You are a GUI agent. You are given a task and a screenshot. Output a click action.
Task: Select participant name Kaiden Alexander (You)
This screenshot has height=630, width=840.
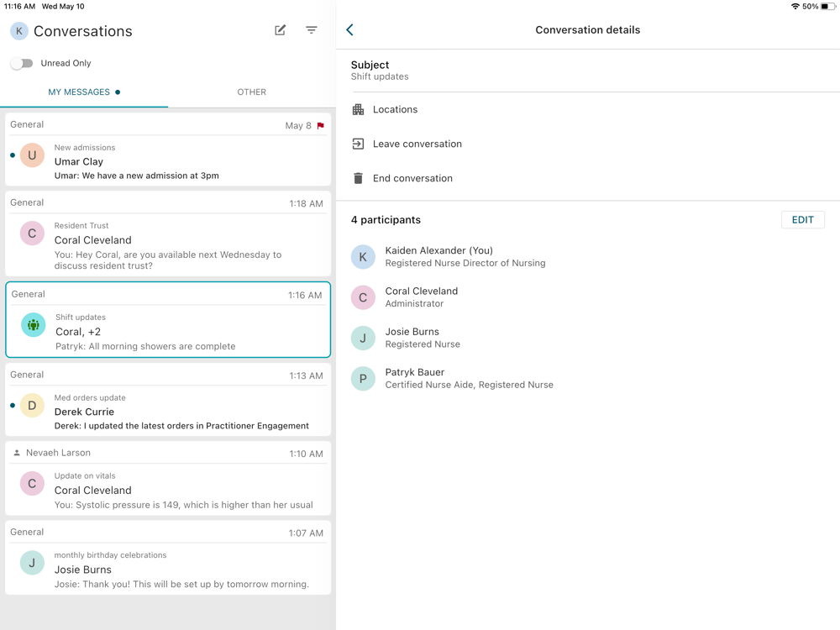pyautogui.click(x=438, y=250)
